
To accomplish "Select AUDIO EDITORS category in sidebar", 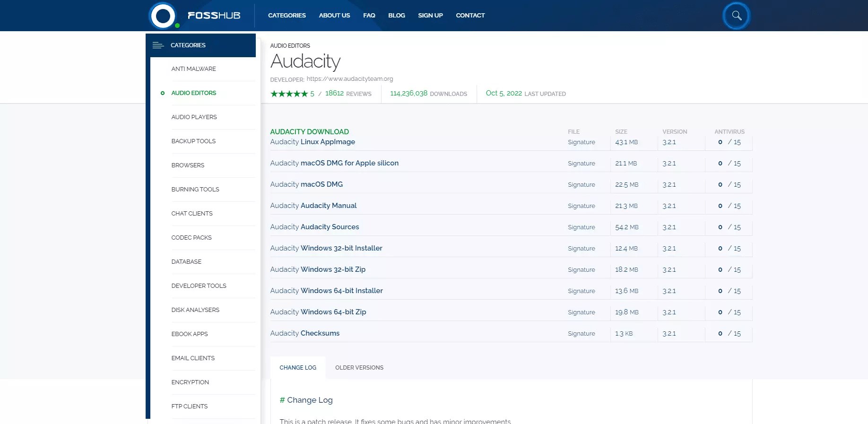I will coord(193,93).
